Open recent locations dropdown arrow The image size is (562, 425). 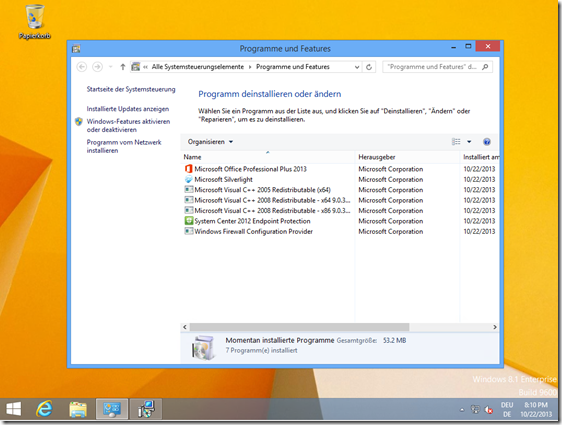(110, 67)
